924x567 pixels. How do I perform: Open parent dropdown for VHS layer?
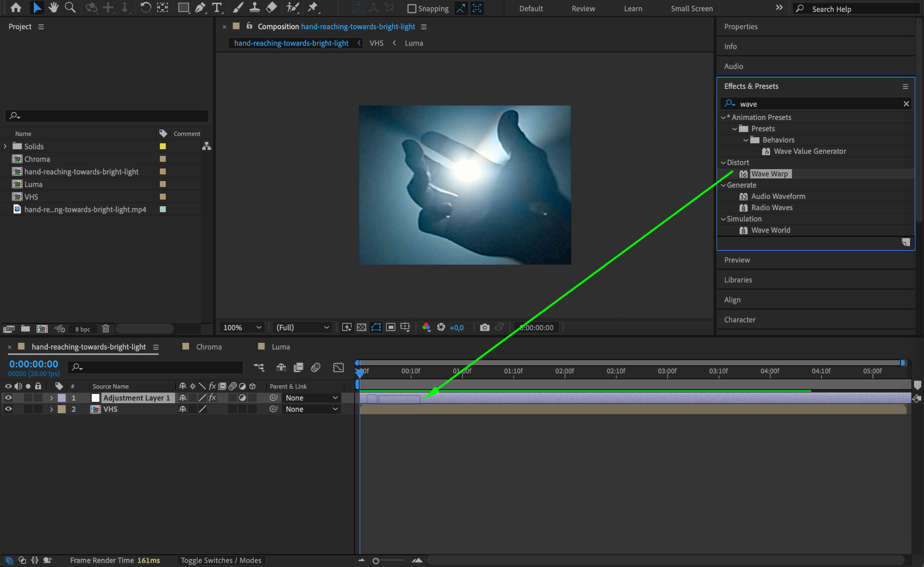click(311, 409)
